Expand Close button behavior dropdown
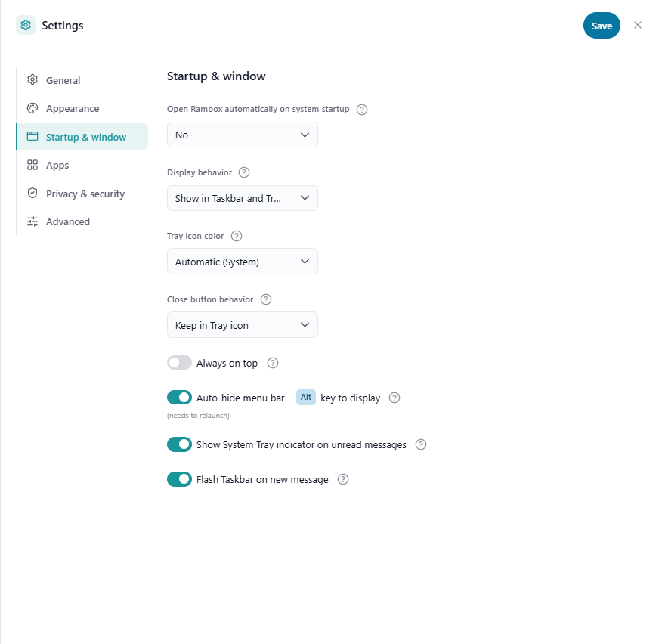 tap(243, 325)
